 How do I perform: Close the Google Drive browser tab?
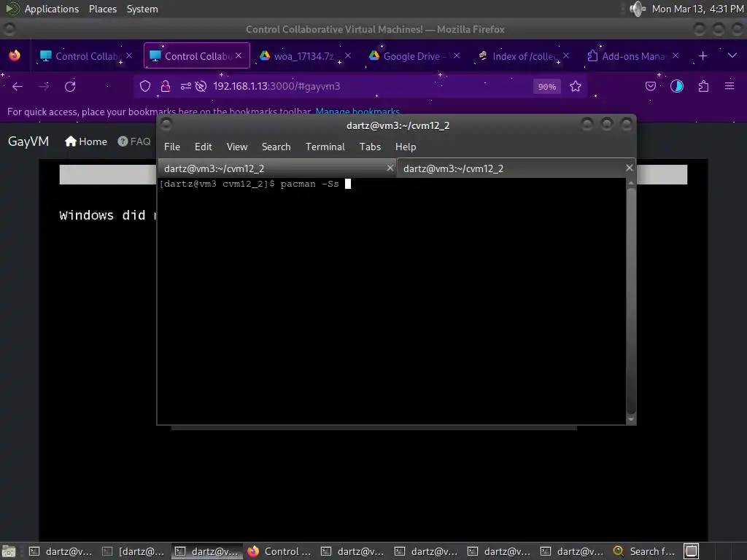pyautogui.click(x=457, y=55)
